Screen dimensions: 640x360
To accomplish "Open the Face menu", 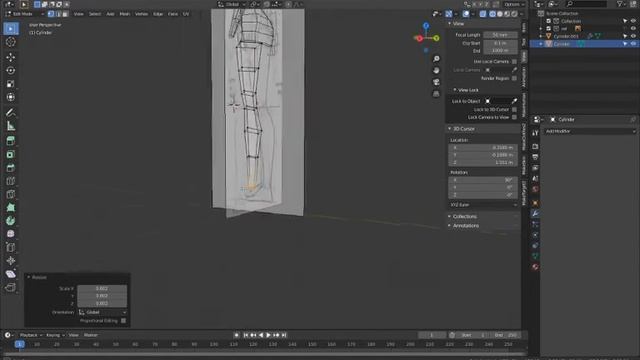I will tap(173, 14).
